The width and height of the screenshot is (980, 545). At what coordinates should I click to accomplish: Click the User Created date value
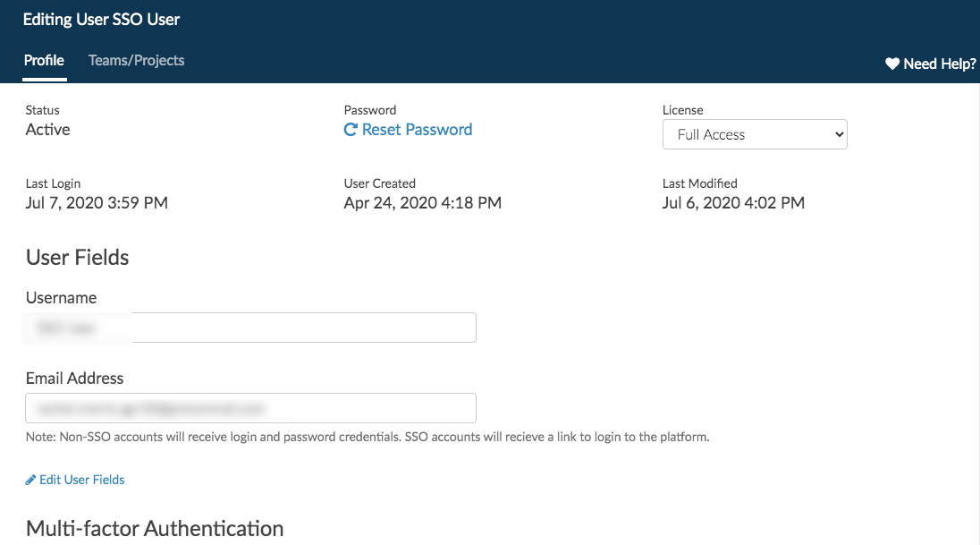click(x=422, y=203)
